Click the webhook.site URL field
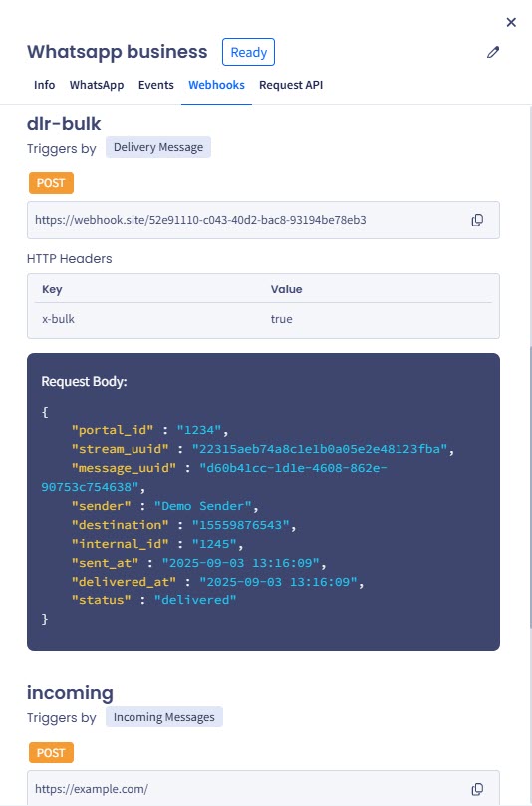This screenshot has width=532, height=806. 263,220
